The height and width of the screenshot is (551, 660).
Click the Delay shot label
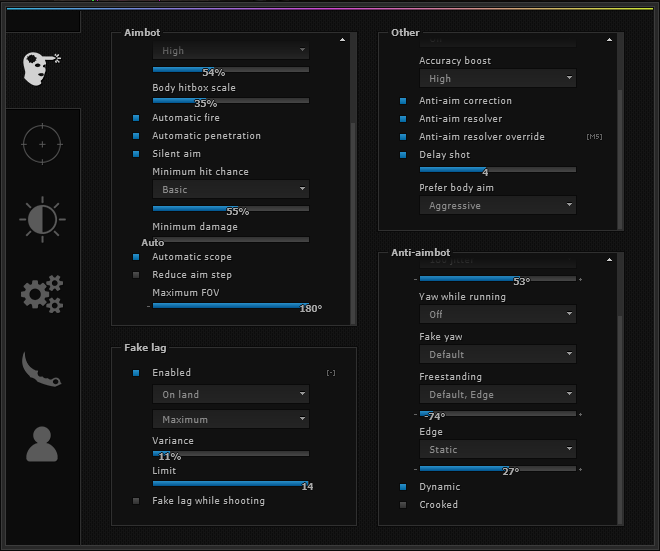click(444, 155)
